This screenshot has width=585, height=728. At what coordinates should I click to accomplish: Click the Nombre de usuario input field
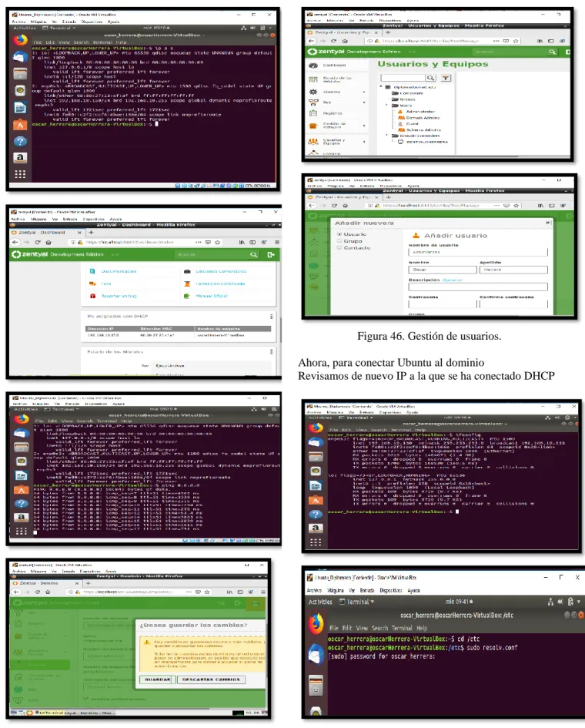click(478, 252)
